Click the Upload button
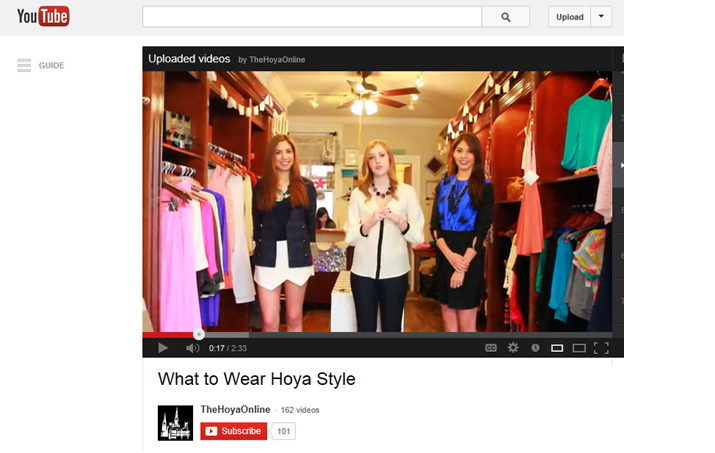The width and height of the screenshot is (715, 453). 570,17
